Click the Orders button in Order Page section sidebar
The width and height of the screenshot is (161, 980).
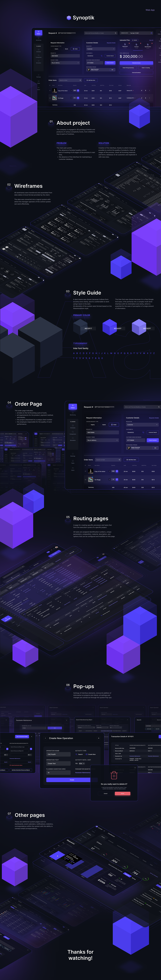[73, 407]
